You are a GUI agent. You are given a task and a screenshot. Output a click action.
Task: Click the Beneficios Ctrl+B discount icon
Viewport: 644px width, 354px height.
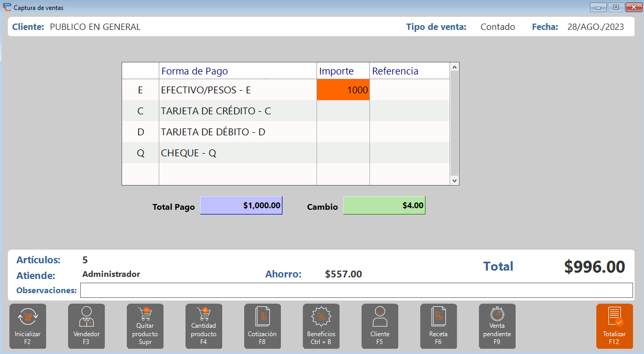(x=321, y=326)
